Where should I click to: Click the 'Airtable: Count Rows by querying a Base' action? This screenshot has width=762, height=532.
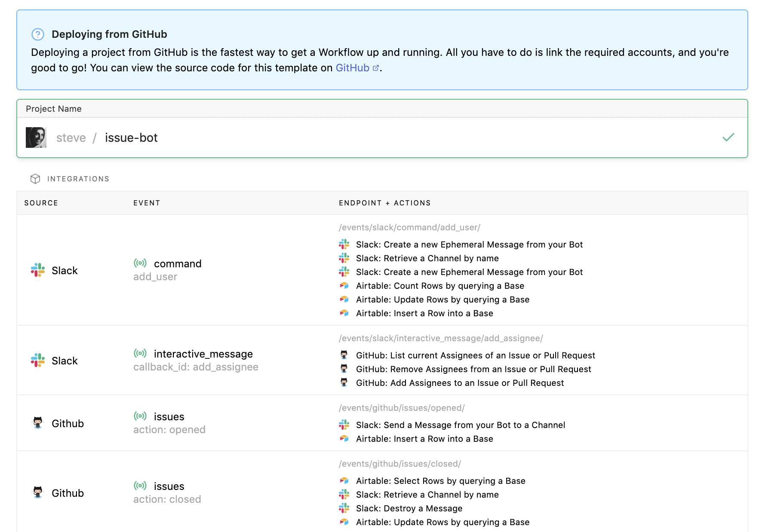click(x=440, y=286)
